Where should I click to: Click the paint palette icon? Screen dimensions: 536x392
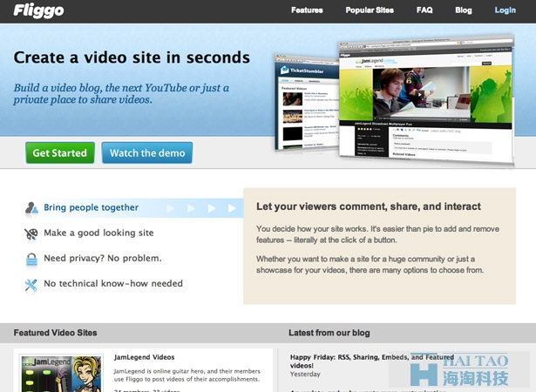click(31, 233)
